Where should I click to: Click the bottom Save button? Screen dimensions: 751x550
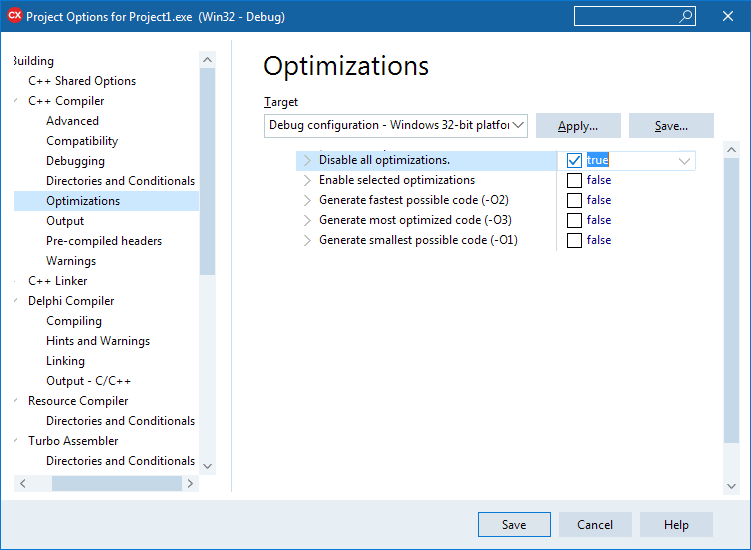click(514, 525)
